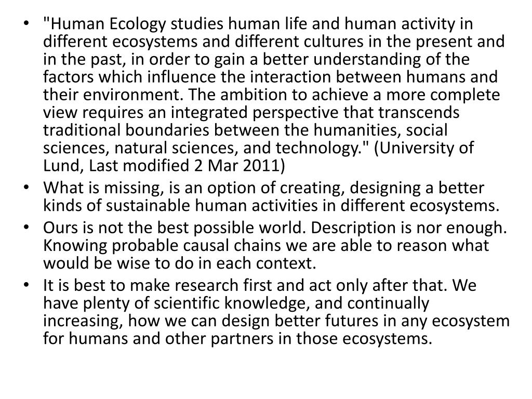The image size is (532, 399).
Task: Click the first bullet point marker
Action: point(26,24)
